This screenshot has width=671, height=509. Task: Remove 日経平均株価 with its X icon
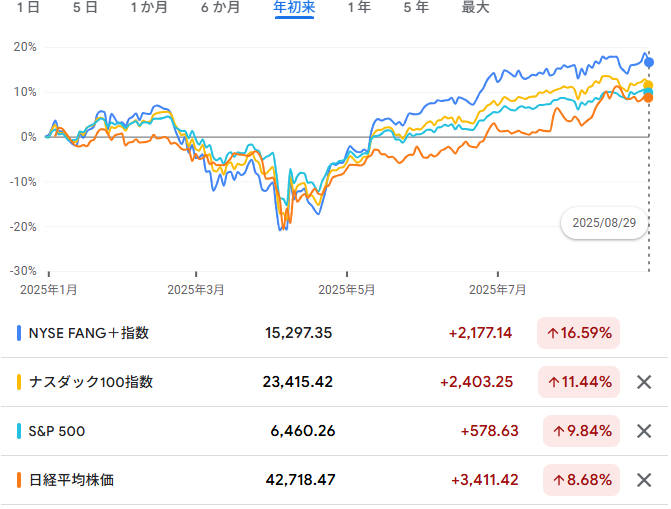644,480
